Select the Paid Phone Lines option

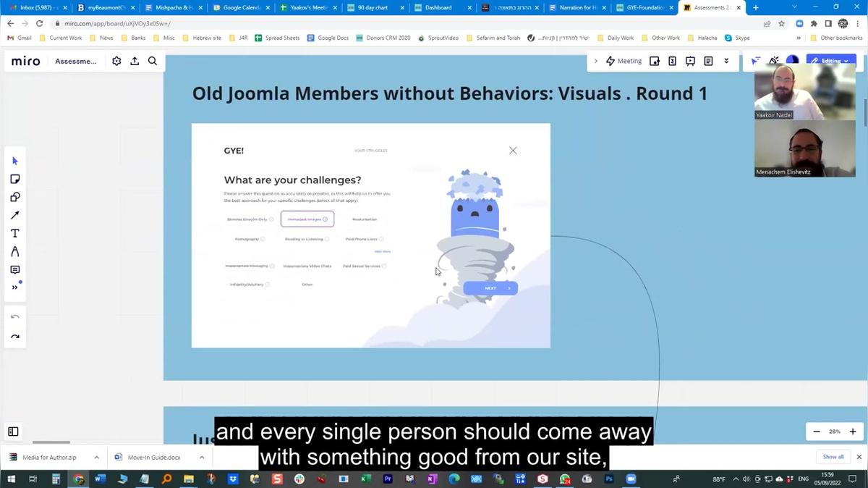click(365, 239)
